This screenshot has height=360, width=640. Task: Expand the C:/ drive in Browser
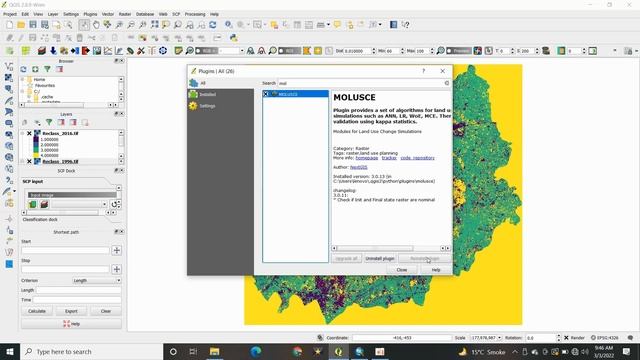click(x=22, y=91)
